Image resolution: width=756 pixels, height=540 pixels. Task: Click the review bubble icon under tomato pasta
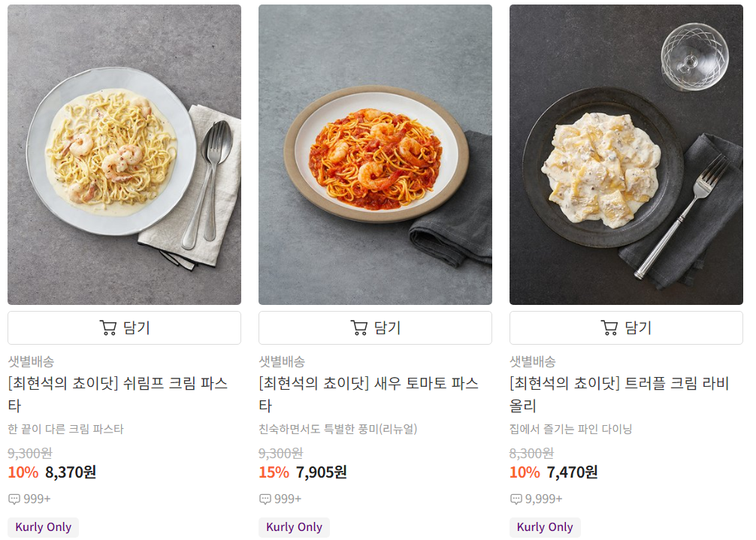click(265, 498)
